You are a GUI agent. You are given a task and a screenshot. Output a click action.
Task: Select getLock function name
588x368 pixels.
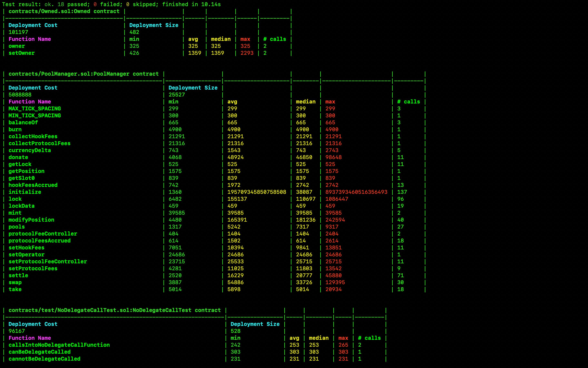(x=20, y=164)
